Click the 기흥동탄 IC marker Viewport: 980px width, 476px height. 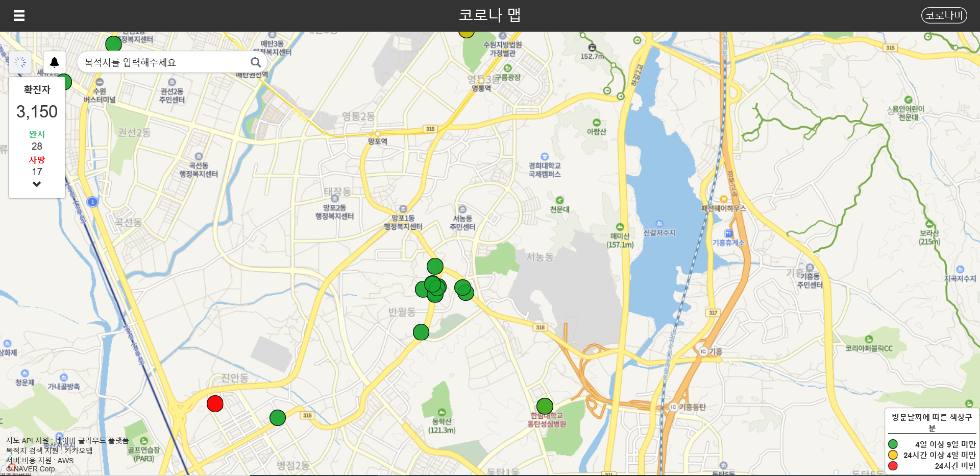[673, 407]
